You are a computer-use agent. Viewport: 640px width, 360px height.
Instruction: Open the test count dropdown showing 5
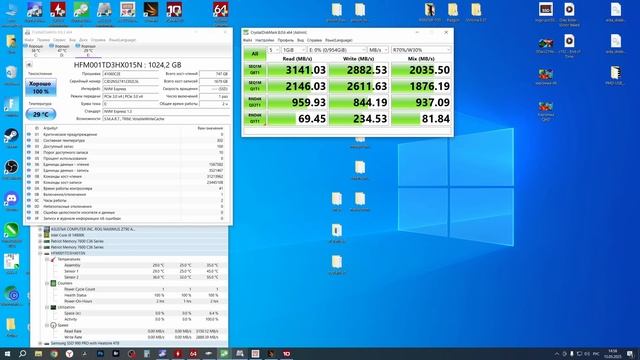point(273,50)
